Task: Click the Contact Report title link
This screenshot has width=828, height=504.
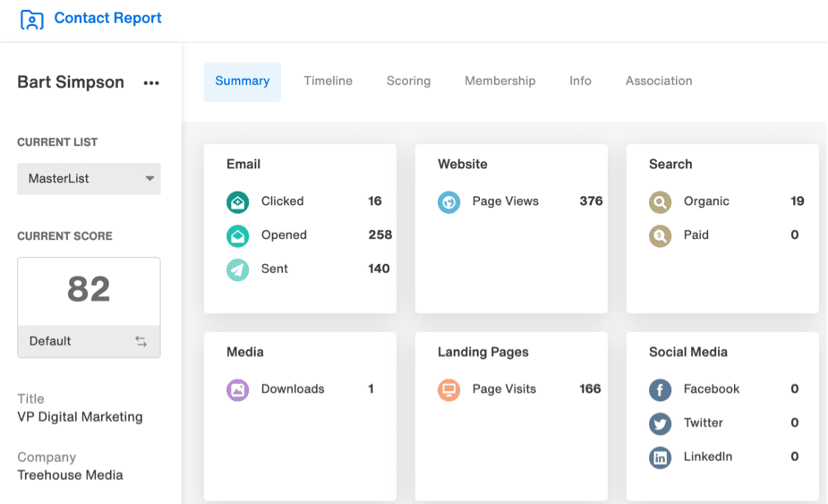Action: pyautogui.click(x=107, y=19)
